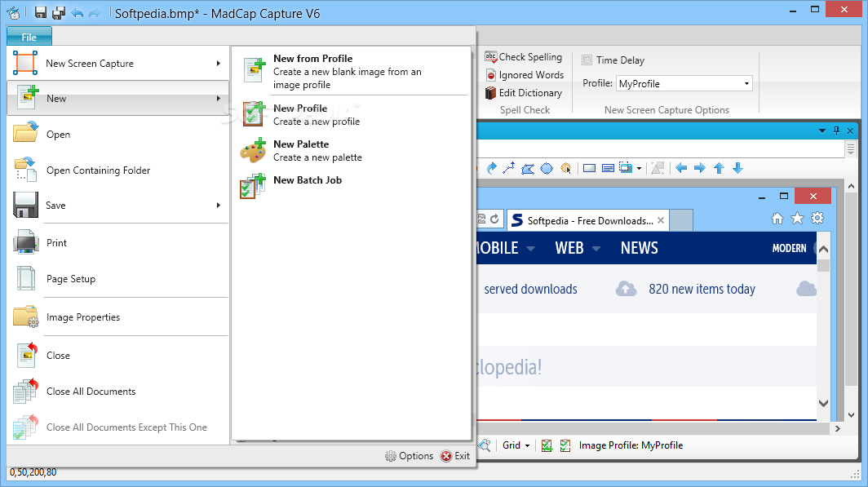Click the Undo arrow in the title bar
The height and width of the screenshot is (487, 868).
tap(77, 13)
